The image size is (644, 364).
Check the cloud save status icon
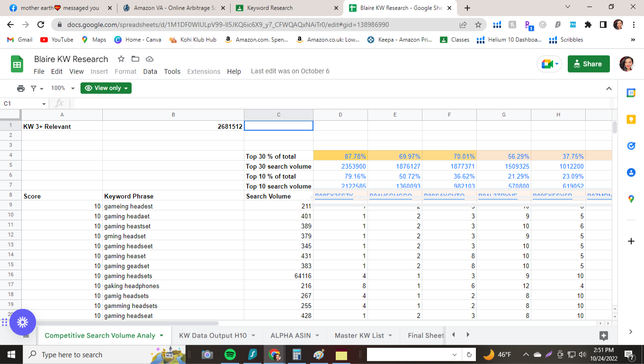click(x=150, y=59)
